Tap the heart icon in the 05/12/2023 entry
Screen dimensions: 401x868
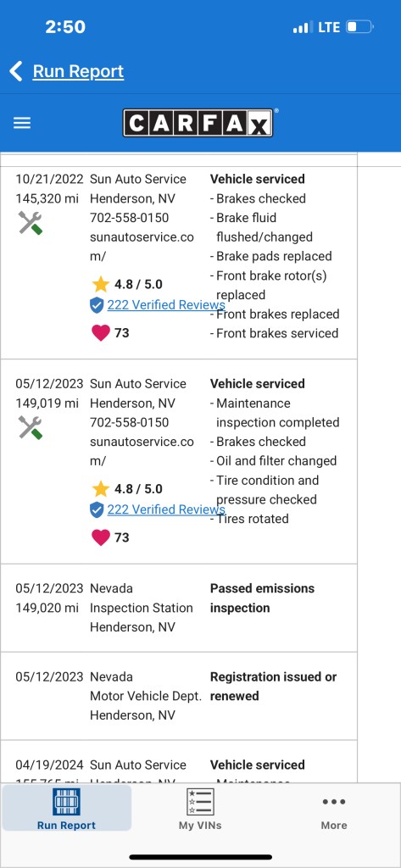click(x=100, y=537)
